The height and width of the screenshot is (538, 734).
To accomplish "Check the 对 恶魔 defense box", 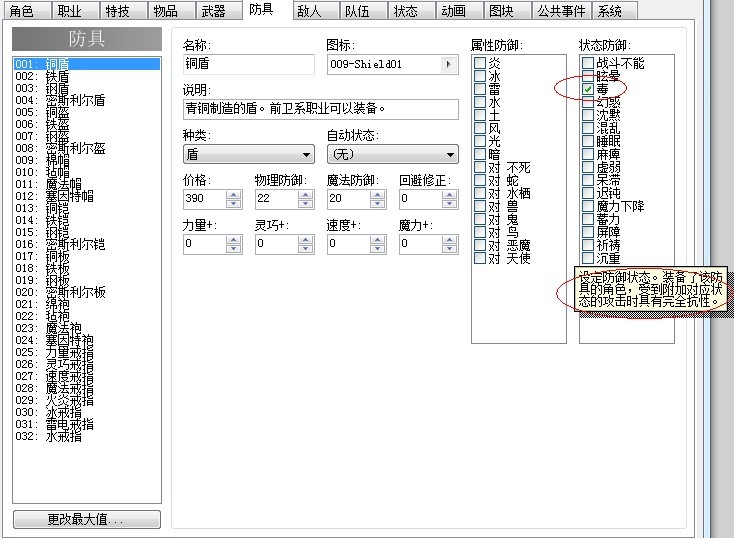I will [x=480, y=245].
